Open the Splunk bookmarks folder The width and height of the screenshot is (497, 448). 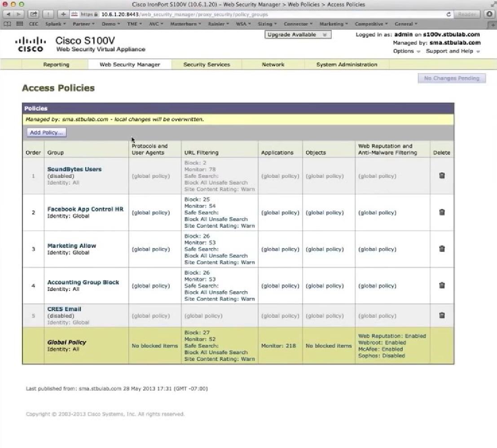[56, 24]
